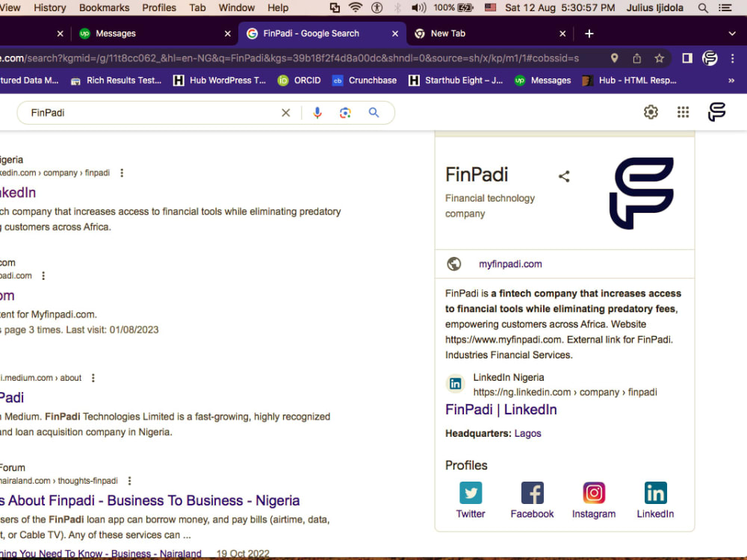
Task: Open the Window menu
Action: 237,7
